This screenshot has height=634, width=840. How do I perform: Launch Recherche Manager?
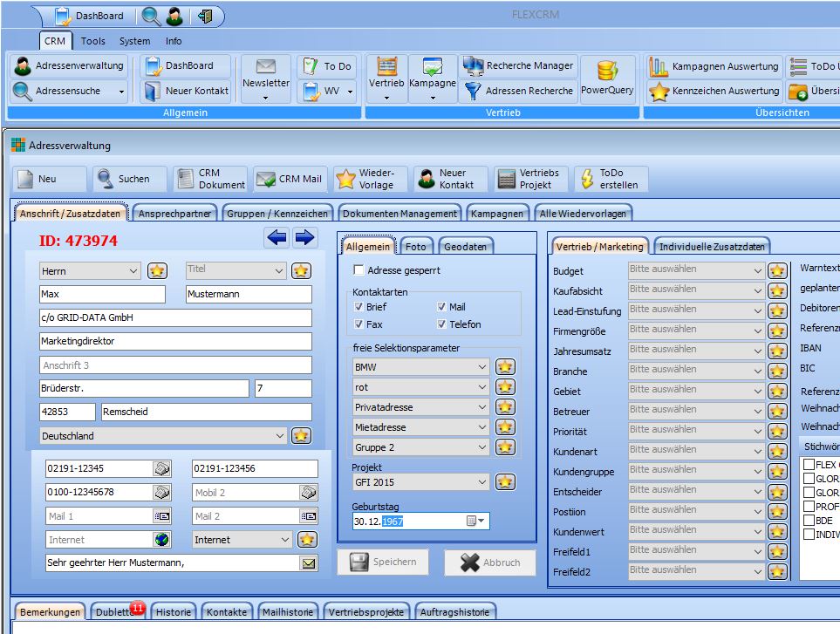(x=518, y=66)
